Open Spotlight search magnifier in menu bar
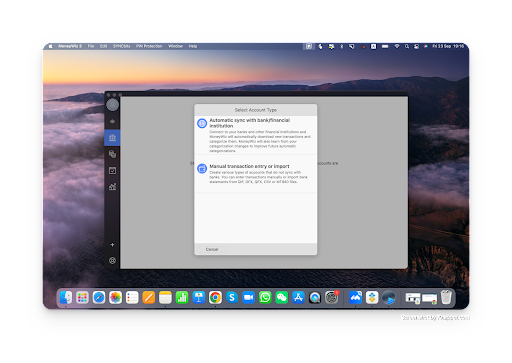The width and height of the screenshot is (512, 363). [407, 46]
